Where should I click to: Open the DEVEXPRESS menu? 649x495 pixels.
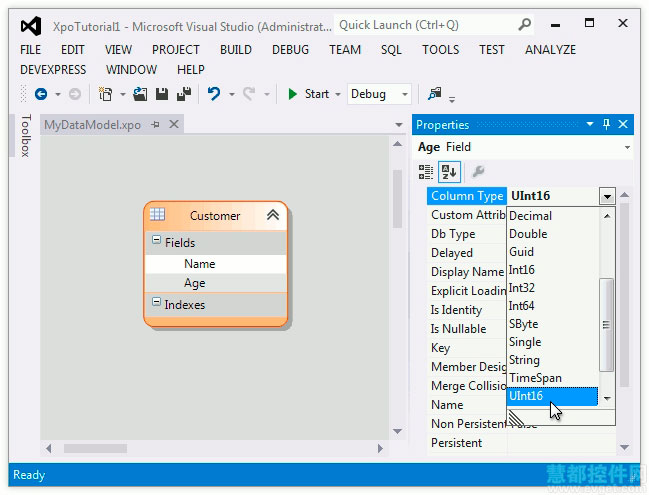pyautogui.click(x=53, y=70)
